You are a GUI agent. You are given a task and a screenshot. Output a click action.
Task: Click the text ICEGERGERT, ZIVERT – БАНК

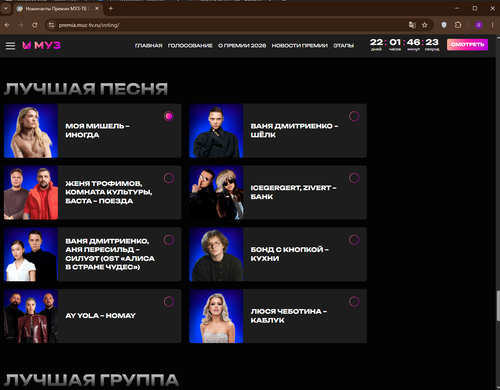point(293,192)
